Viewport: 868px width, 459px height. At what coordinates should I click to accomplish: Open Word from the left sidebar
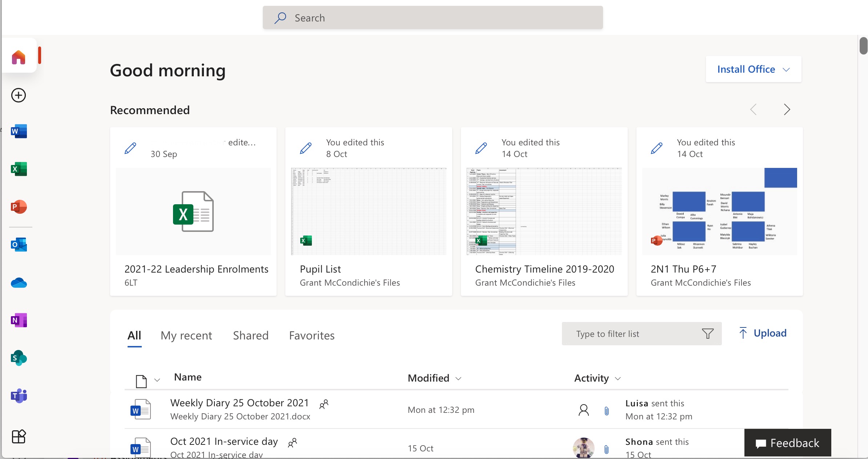[x=19, y=131]
